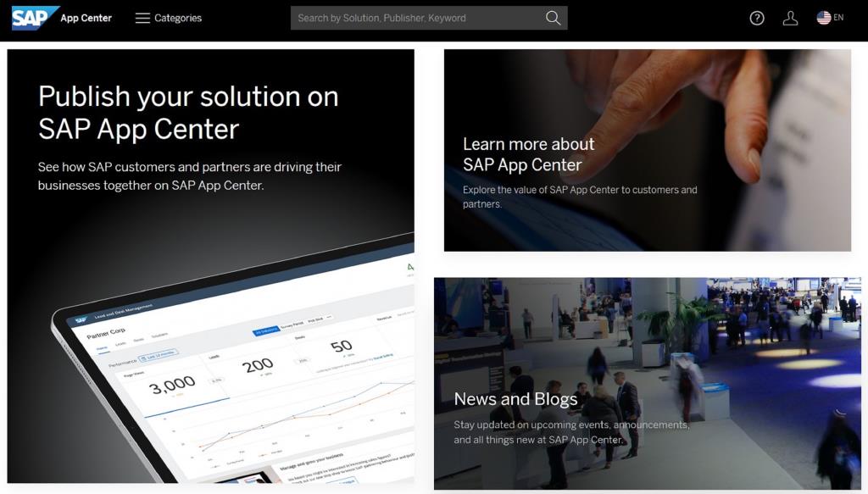Open the help question-mark icon
The width and height of the screenshot is (868, 494).
click(x=757, y=17)
